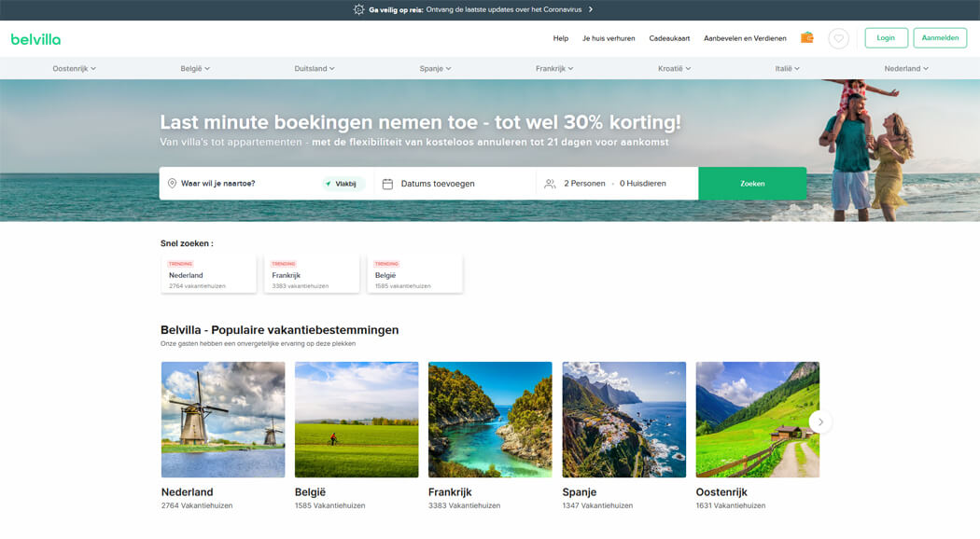
Task: Open the Kroatië country menu
Action: (675, 69)
